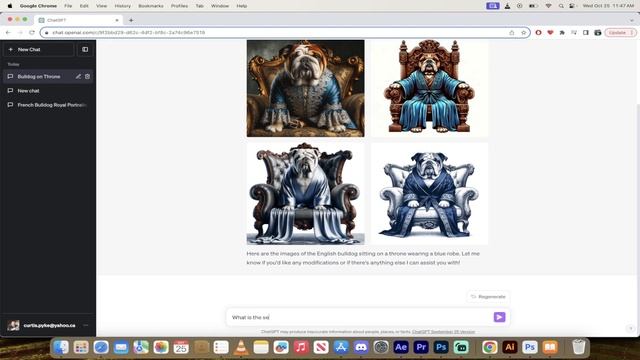This screenshot has width=640, height=360.
Task: Open the Trash in the Dock
Action: point(579,347)
